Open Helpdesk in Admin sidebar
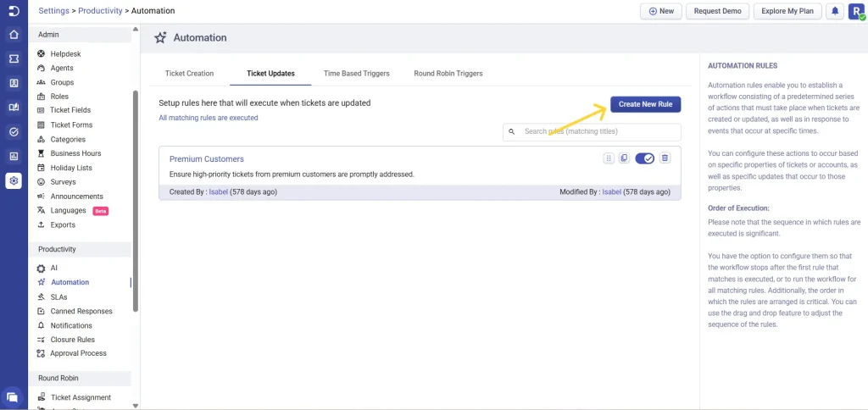 click(x=65, y=53)
